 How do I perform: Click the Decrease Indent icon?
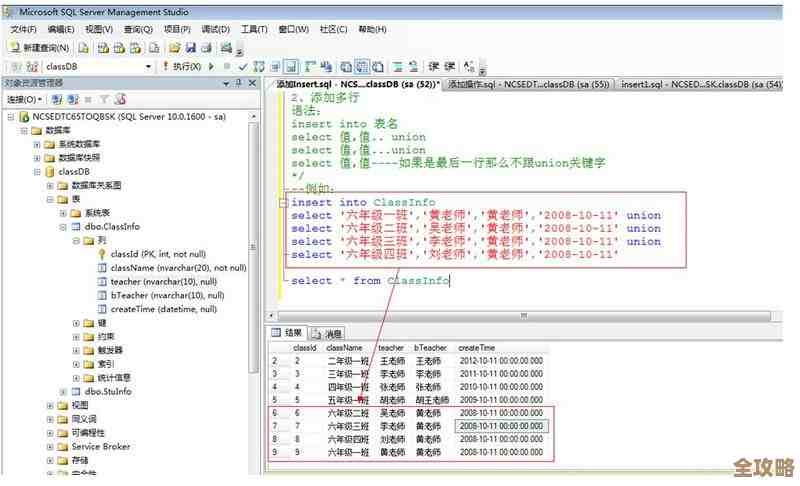coord(434,66)
